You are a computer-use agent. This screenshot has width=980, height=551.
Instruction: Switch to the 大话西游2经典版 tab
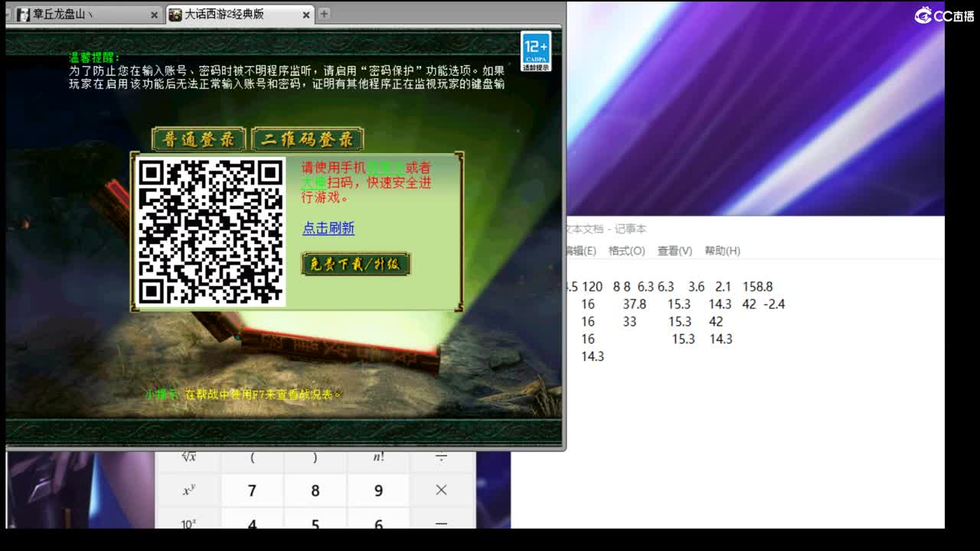click(240, 14)
